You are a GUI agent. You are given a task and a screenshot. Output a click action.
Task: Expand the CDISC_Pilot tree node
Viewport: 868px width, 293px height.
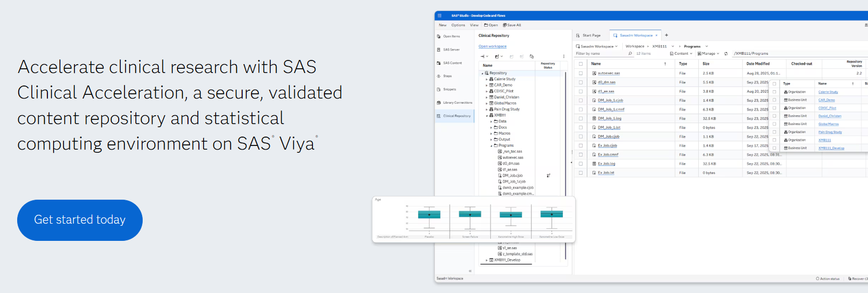487,91
